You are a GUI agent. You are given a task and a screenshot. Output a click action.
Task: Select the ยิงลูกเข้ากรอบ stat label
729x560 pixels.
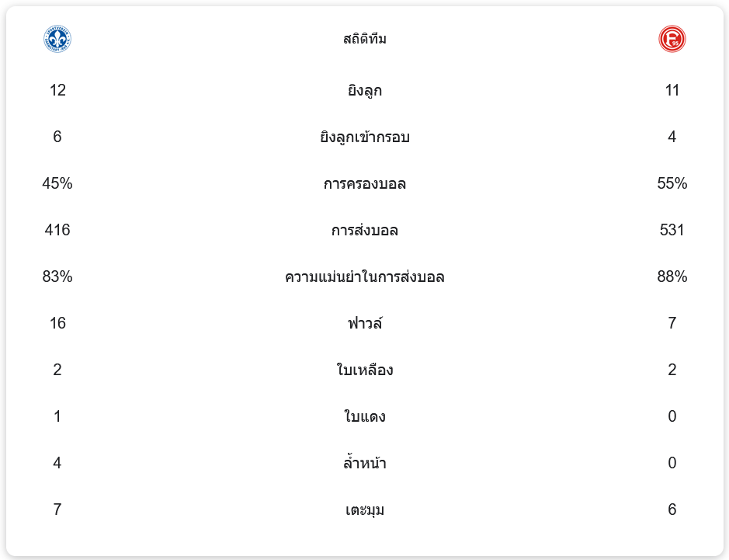pyautogui.click(x=364, y=137)
